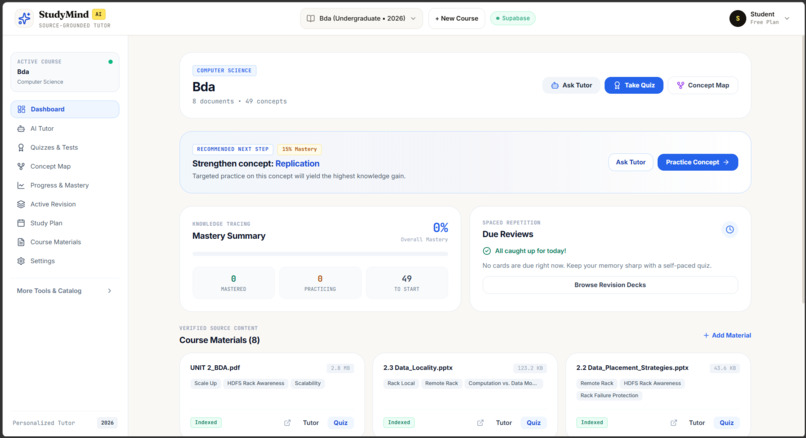Viewport: 806px width, 438px height.
Task: Click the New Course button
Action: pos(456,19)
